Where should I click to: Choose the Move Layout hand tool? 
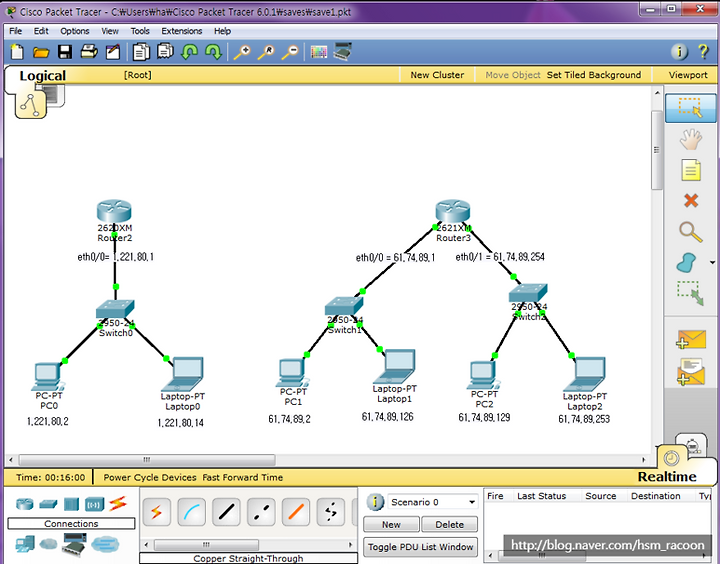(x=690, y=139)
